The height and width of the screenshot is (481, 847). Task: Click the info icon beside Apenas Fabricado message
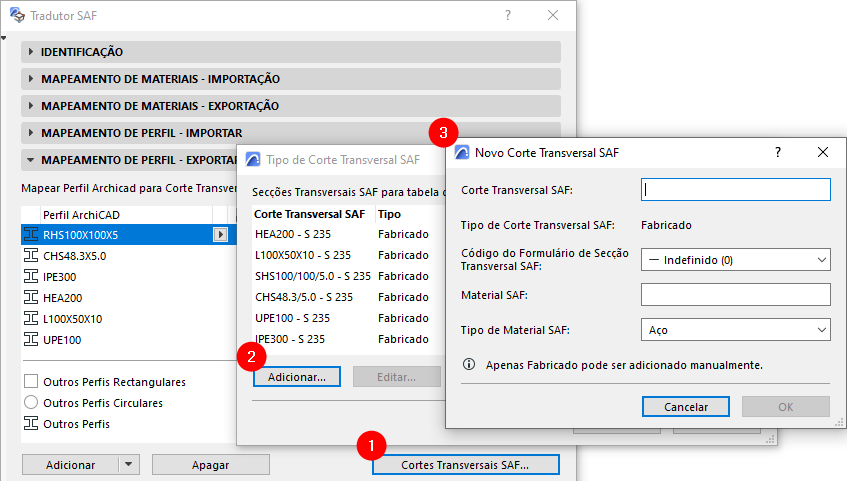469,364
